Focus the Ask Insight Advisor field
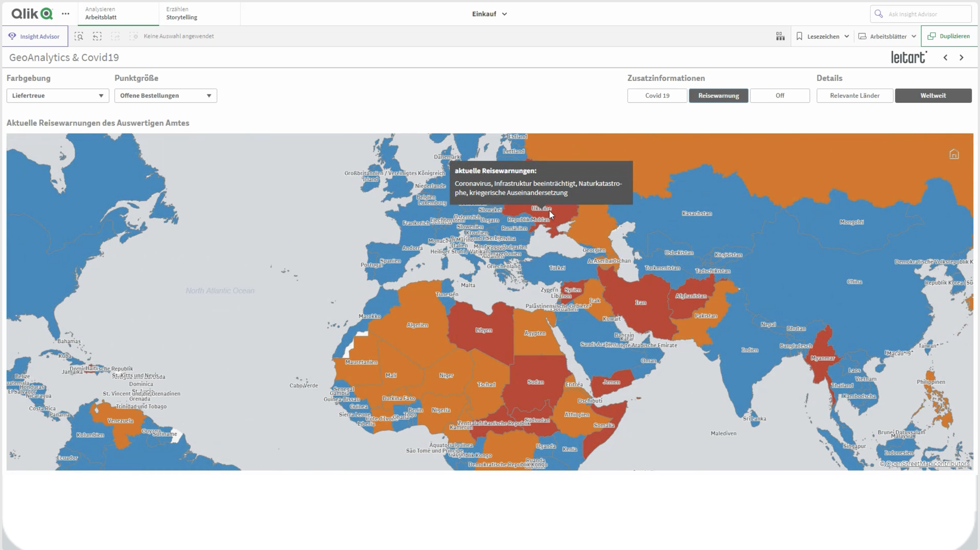This screenshot has height=550, width=980. 920,14
